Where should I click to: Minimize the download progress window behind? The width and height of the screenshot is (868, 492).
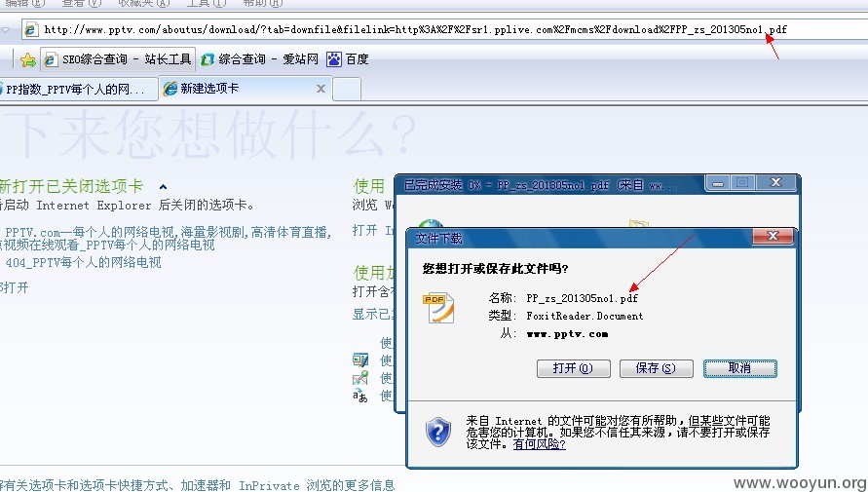coord(718,183)
